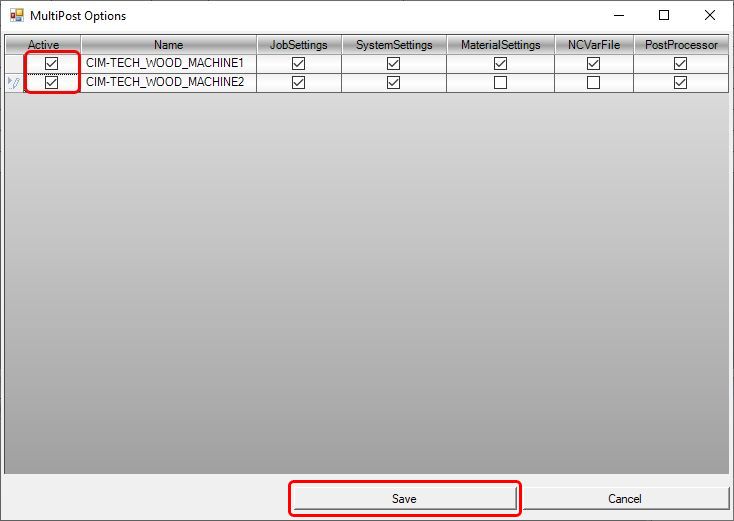734x521 pixels.
Task: Click the PostProcessor column header
Action: pos(680,45)
